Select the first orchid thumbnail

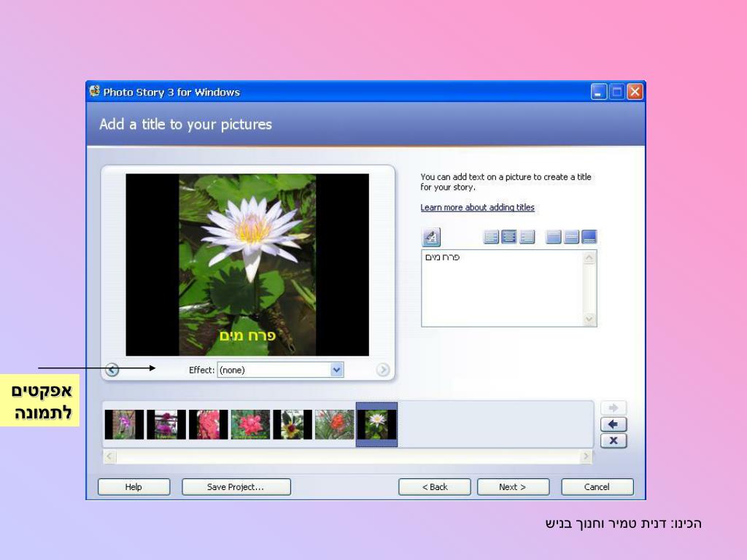pyautogui.click(x=124, y=424)
